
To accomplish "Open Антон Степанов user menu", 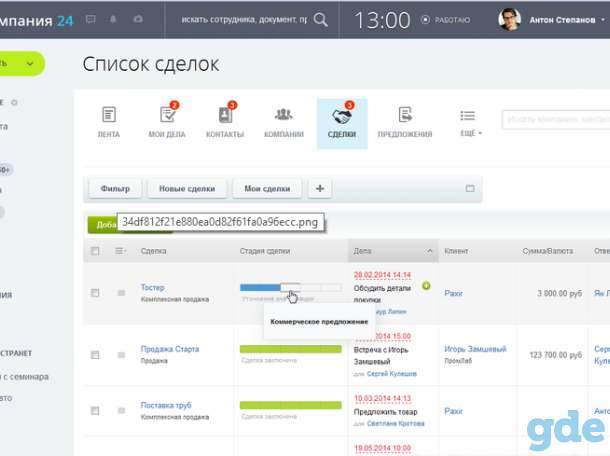I will click(x=566, y=20).
